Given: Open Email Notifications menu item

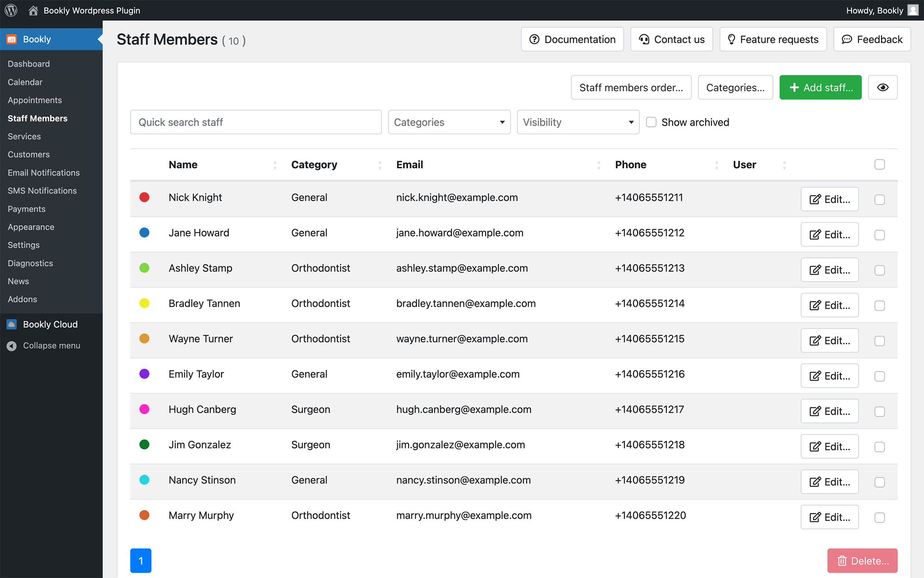Looking at the screenshot, I should coord(43,172).
